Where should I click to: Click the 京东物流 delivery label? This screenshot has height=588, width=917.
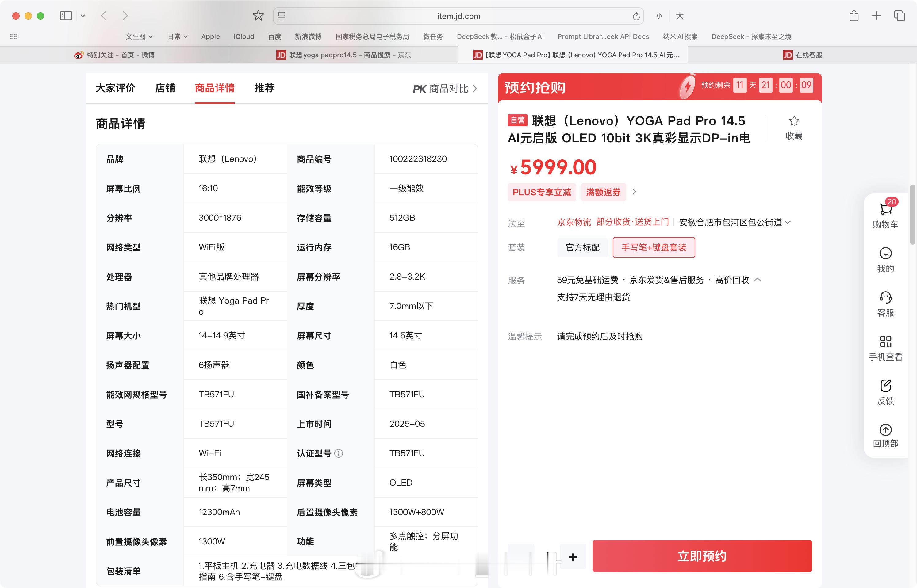point(574,222)
